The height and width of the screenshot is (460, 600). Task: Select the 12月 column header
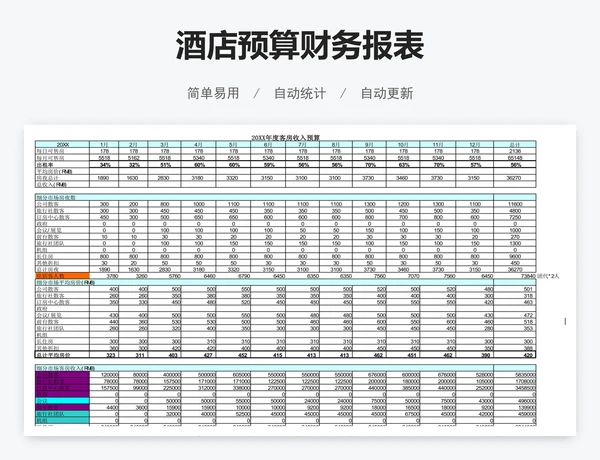(x=474, y=145)
